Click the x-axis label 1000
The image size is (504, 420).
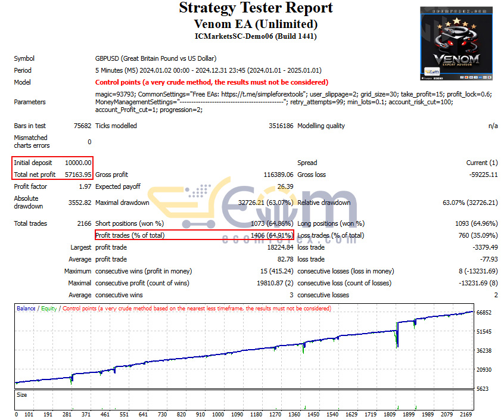218,414
